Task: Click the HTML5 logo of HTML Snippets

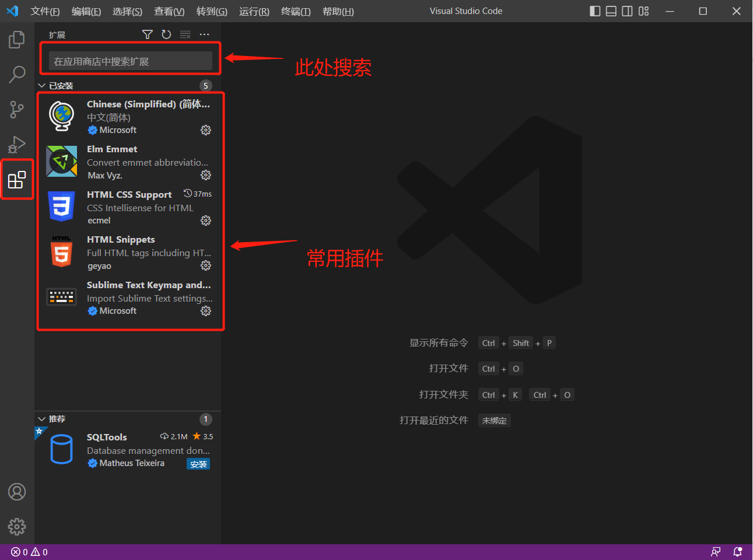Action: (x=61, y=251)
